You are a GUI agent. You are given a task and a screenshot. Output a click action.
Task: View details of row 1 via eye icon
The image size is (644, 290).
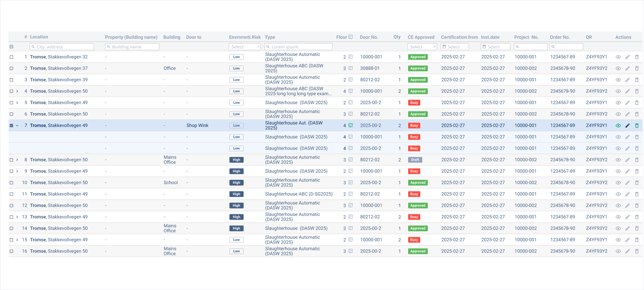tap(618, 57)
